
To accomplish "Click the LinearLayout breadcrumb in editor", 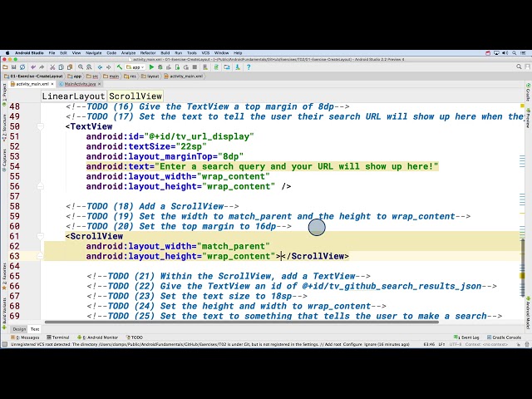I will click(x=73, y=96).
